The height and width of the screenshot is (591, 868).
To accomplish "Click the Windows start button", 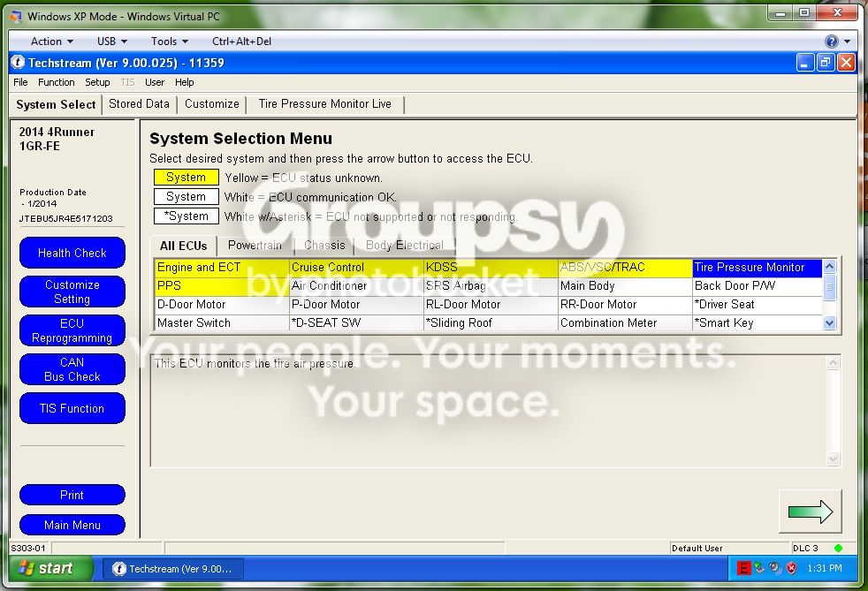I will [x=49, y=568].
